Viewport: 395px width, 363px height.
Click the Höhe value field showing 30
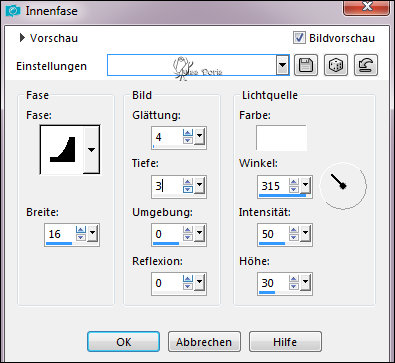pyautogui.click(x=273, y=283)
